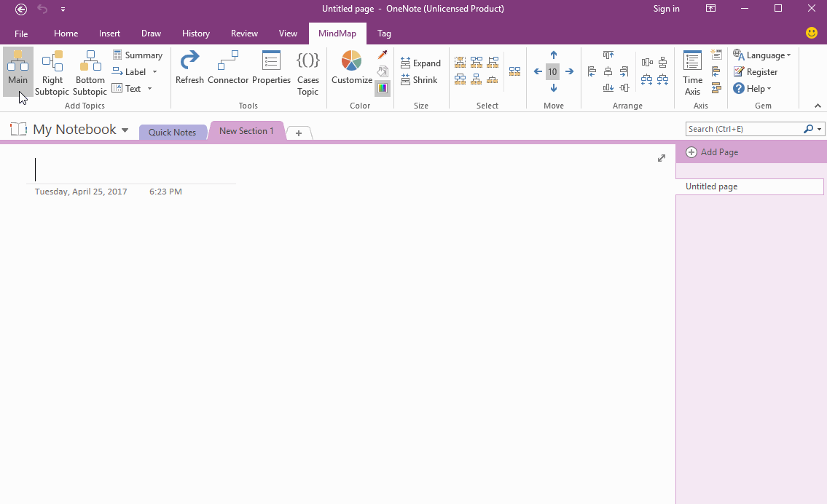Open the Customize color wheel
The image size is (827, 504).
click(x=352, y=68)
